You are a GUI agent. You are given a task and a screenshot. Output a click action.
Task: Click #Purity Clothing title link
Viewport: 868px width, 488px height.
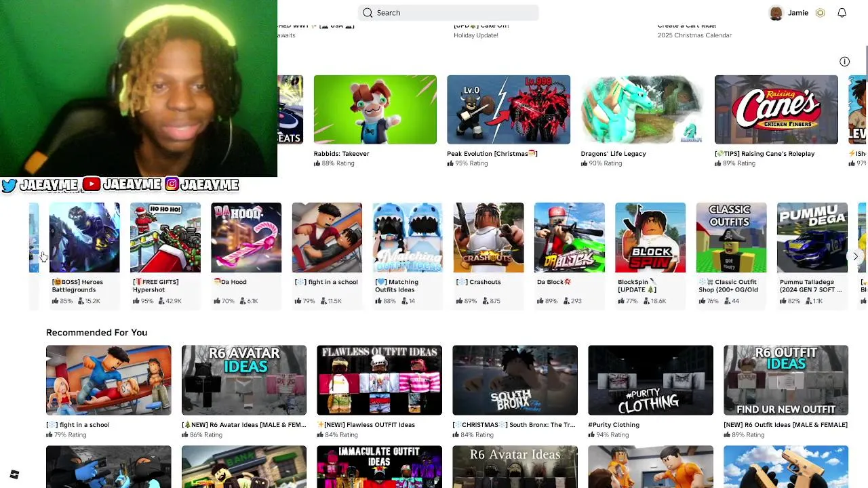pos(614,425)
